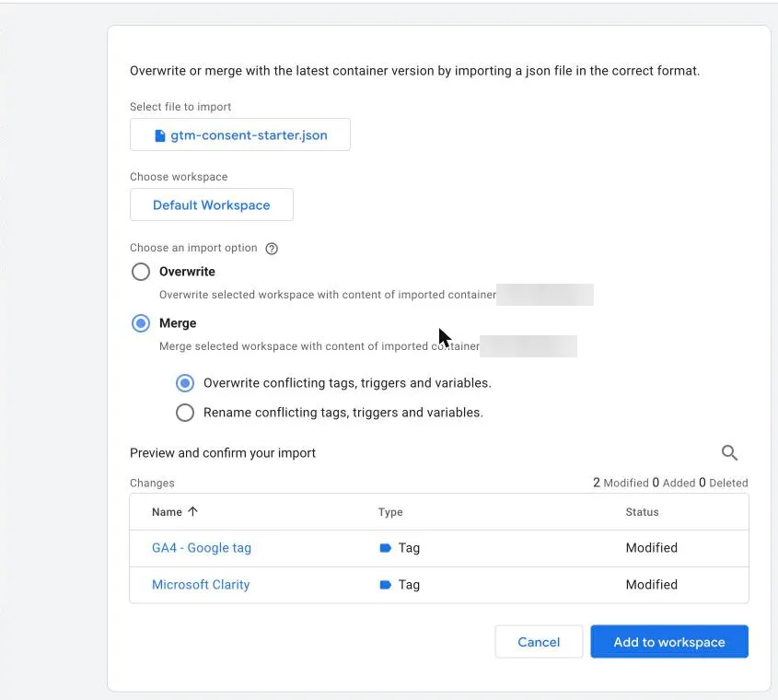
Task: Click the 'Select file to import' label
Action: [x=180, y=107]
